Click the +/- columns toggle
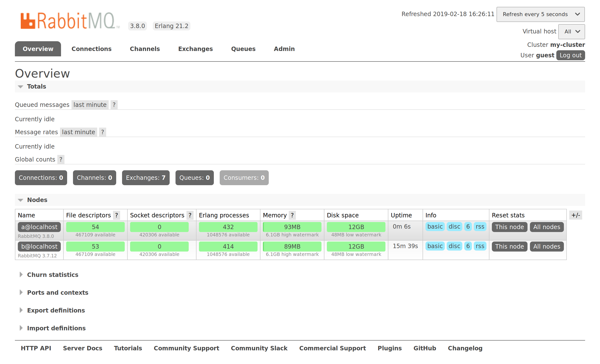 coord(575,215)
